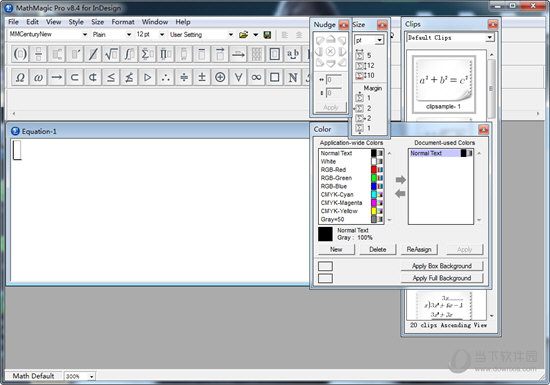Open the triangle symbols palette

tap(148, 77)
